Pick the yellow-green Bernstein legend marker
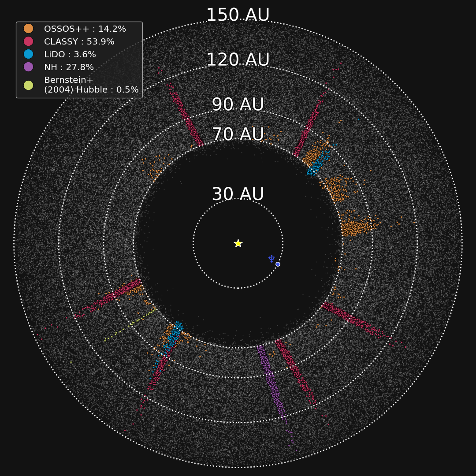This screenshot has width=476, height=476. tap(28, 85)
